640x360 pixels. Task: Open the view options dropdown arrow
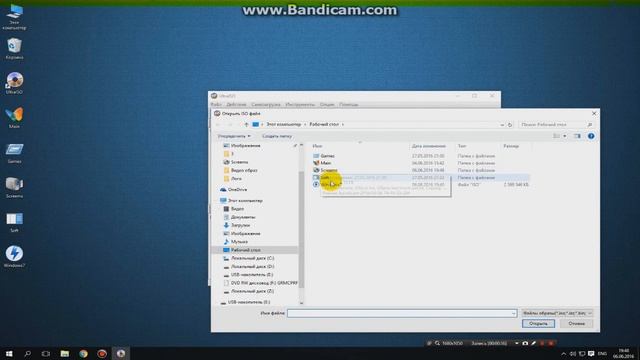tap(565, 136)
